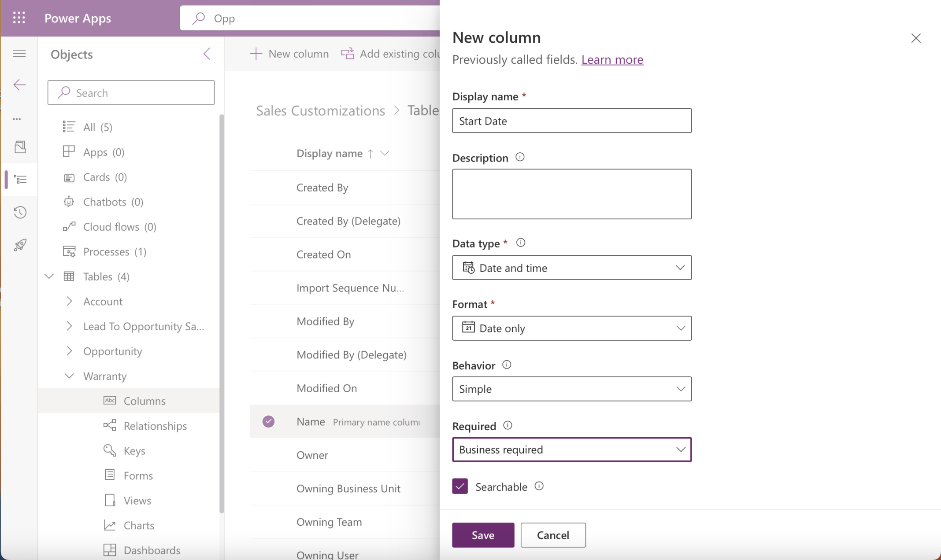Screen dimensions: 941x560
Task: Open the Charts section of Warranty
Action: click(x=138, y=525)
